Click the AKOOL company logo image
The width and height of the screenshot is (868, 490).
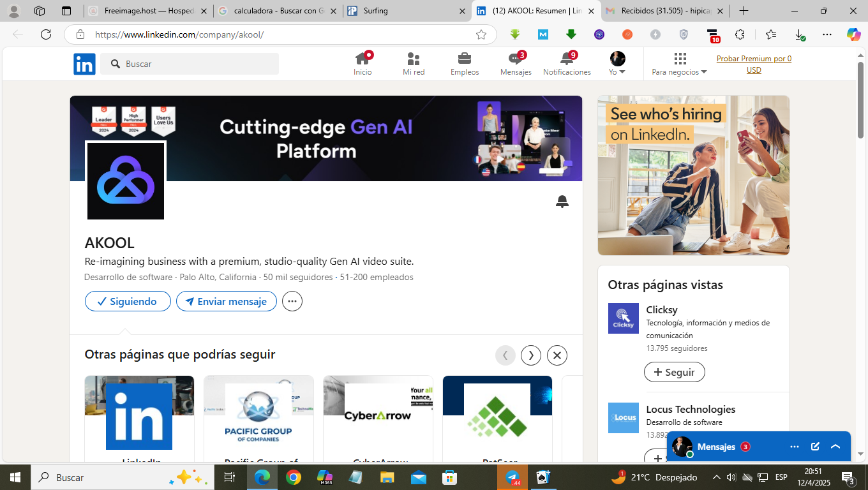tap(126, 181)
